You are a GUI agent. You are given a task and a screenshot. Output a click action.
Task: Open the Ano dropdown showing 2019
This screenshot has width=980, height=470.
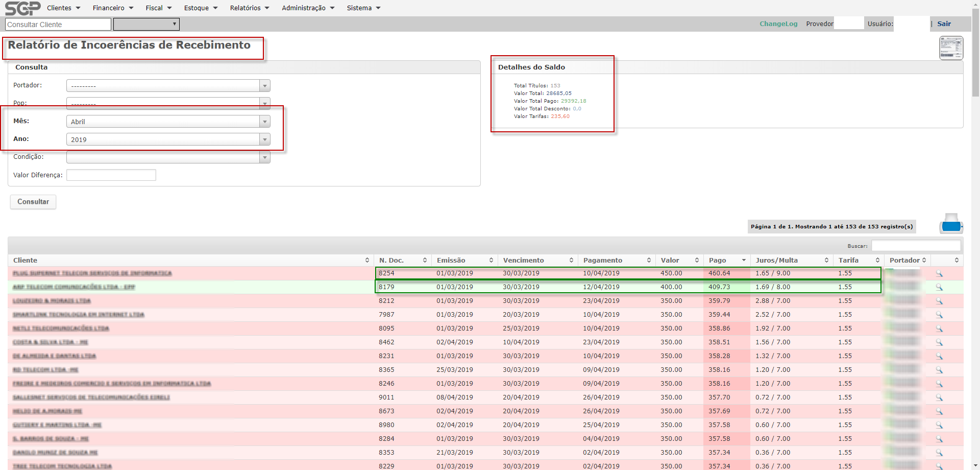tap(168, 139)
